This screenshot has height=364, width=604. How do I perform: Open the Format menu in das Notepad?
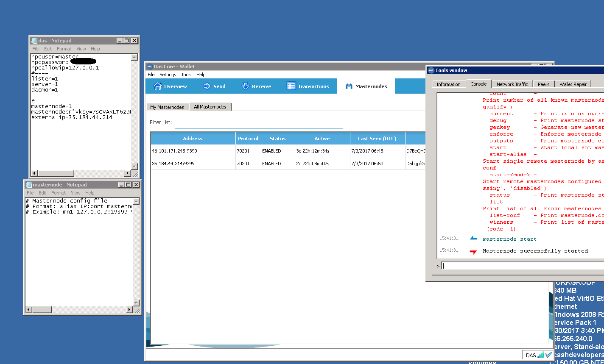click(64, 49)
